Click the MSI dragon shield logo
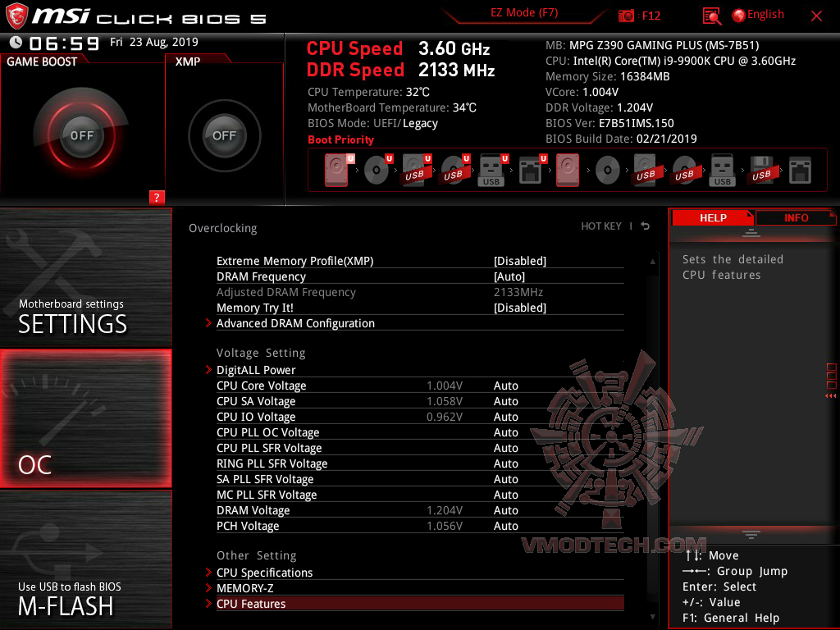Screen dimensions: 840x630 [16, 16]
